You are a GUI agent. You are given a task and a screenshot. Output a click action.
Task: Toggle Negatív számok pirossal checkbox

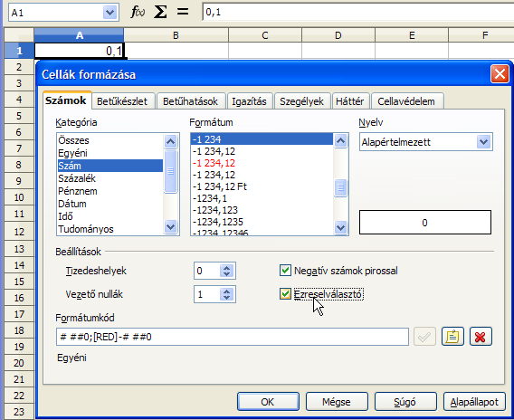click(285, 271)
